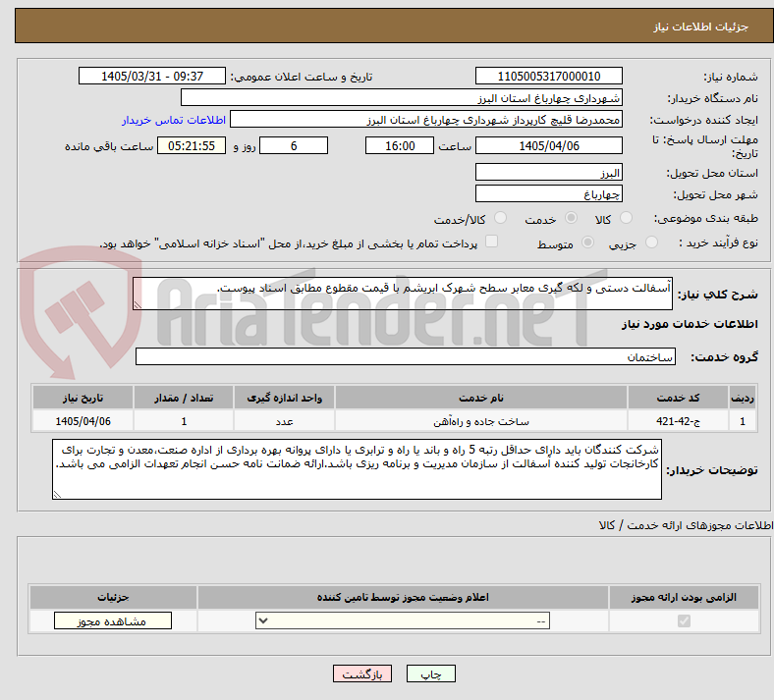Viewport: 774px width, 700px height.
Task: Click the توضیحات خریدار text area
Action: click(357, 469)
